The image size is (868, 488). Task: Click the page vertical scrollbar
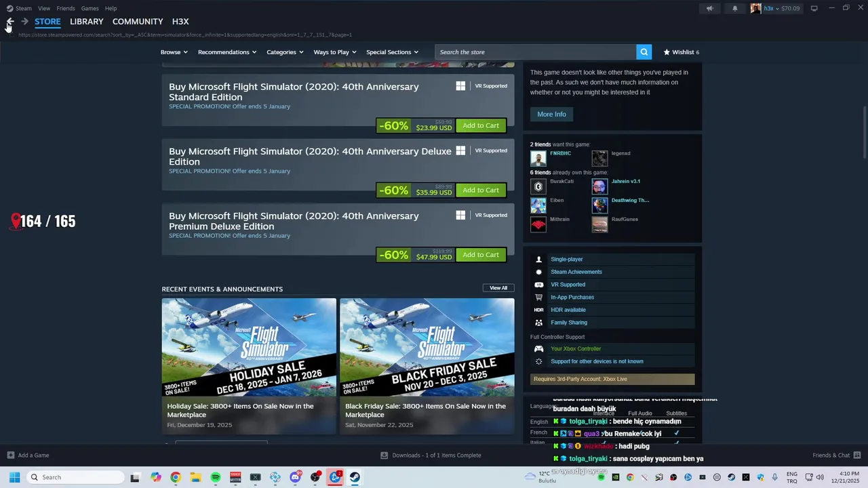pyautogui.click(x=864, y=132)
